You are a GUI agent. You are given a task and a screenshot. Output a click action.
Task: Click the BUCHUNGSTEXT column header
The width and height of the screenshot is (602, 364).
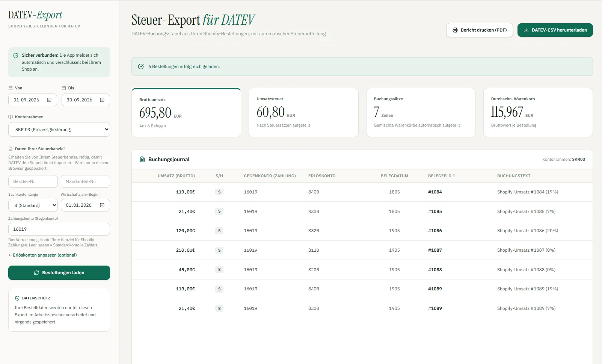pos(514,176)
